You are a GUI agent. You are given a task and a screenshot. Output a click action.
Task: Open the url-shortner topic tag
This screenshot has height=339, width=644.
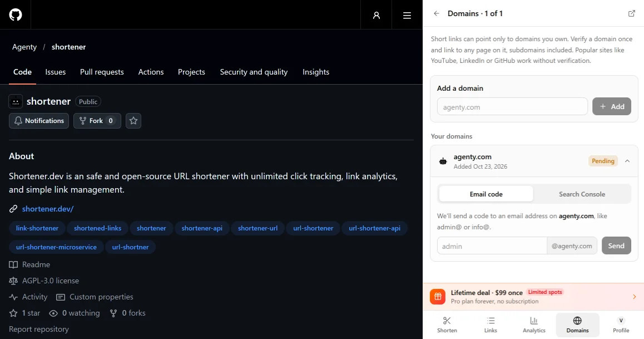tap(131, 247)
